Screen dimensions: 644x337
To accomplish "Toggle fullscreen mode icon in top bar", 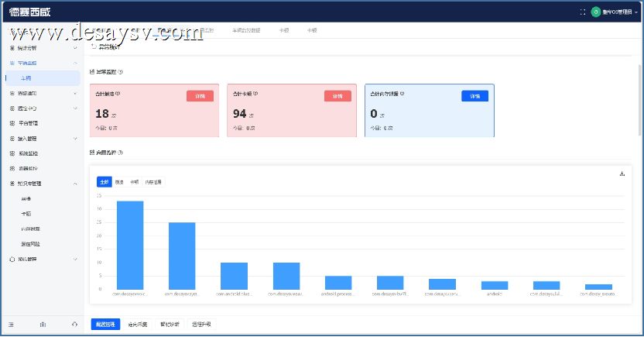I will coord(582,12).
